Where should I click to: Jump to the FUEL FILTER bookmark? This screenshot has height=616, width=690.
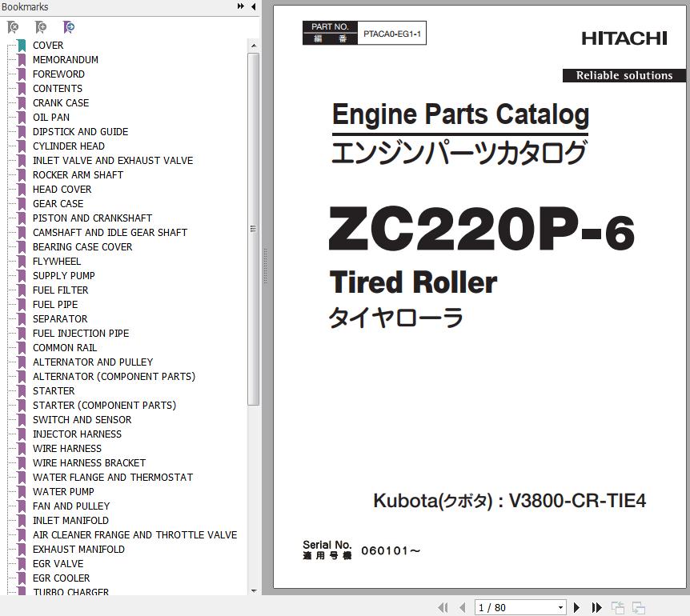[x=60, y=290]
